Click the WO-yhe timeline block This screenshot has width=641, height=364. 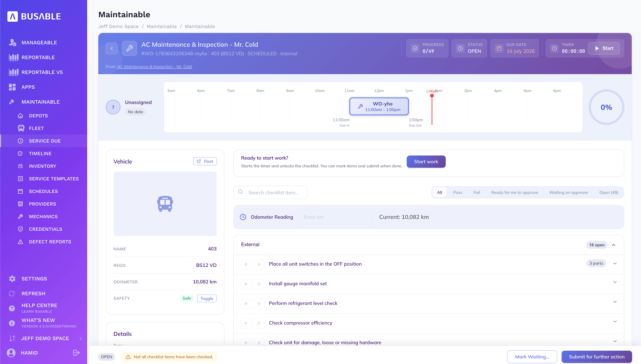coord(379,106)
